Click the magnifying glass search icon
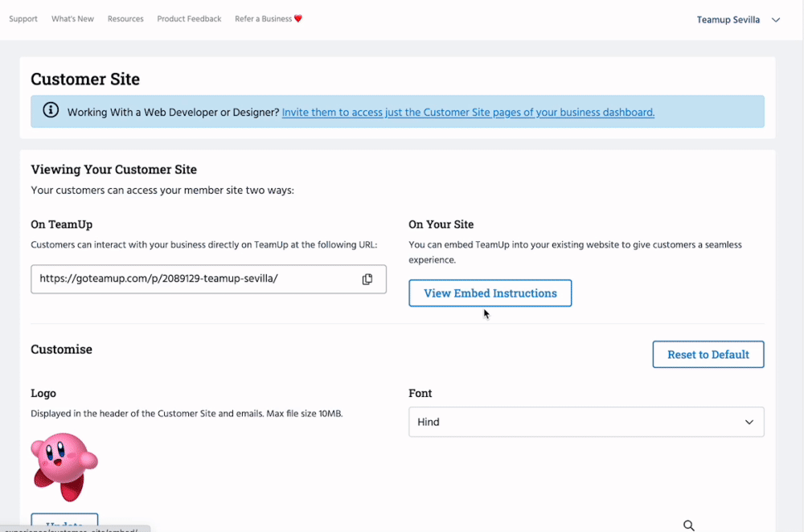Image resolution: width=804 pixels, height=532 pixels. (689, 525)
